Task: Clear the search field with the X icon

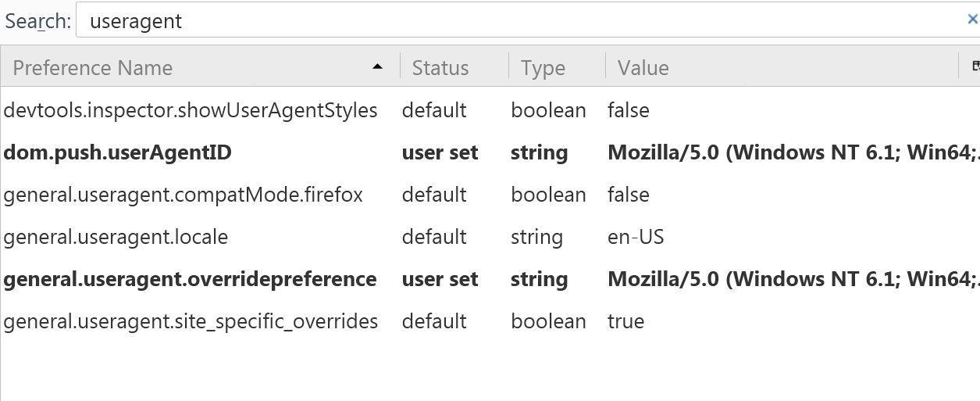Action: 972,20
